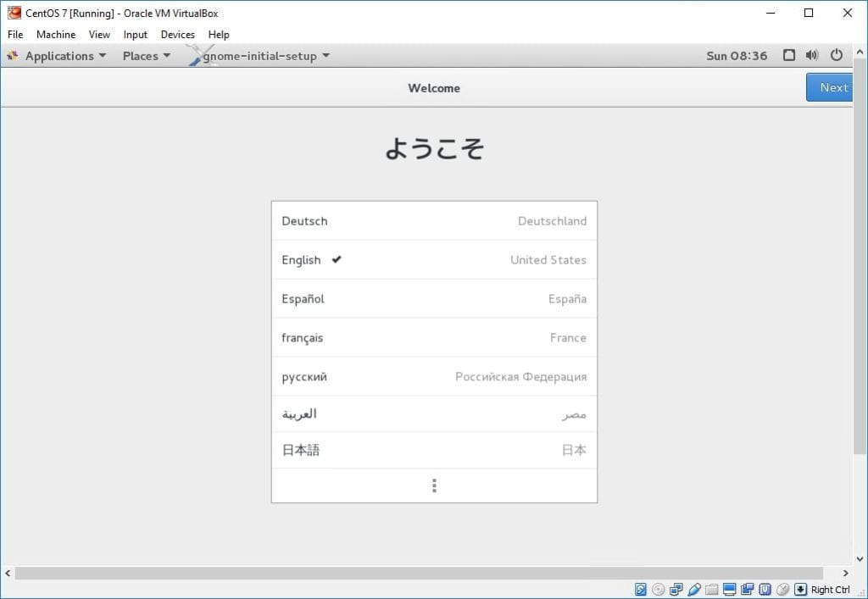Select English United States language

coord(434,260)
